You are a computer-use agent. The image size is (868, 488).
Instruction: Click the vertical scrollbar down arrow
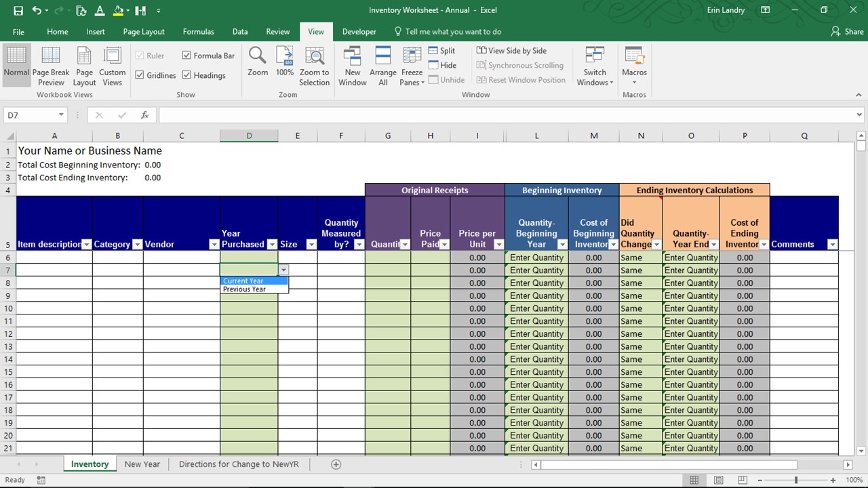[x=861, y=451]
